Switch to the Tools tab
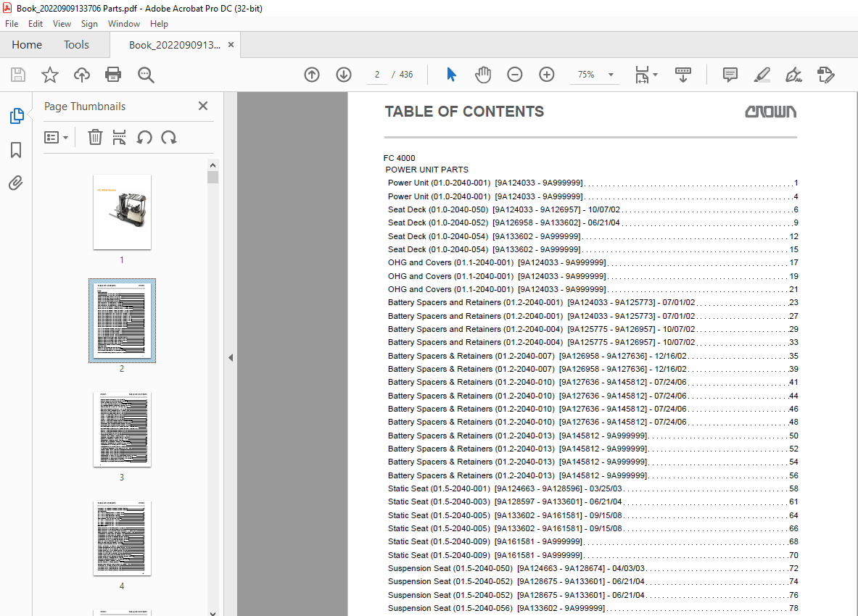 point(76,45)
